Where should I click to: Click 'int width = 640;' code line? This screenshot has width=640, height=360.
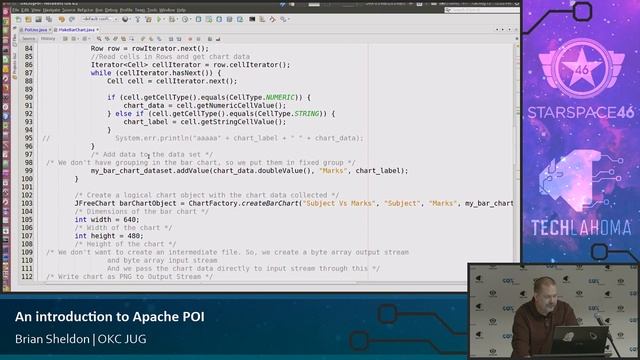tap(107, 220)
